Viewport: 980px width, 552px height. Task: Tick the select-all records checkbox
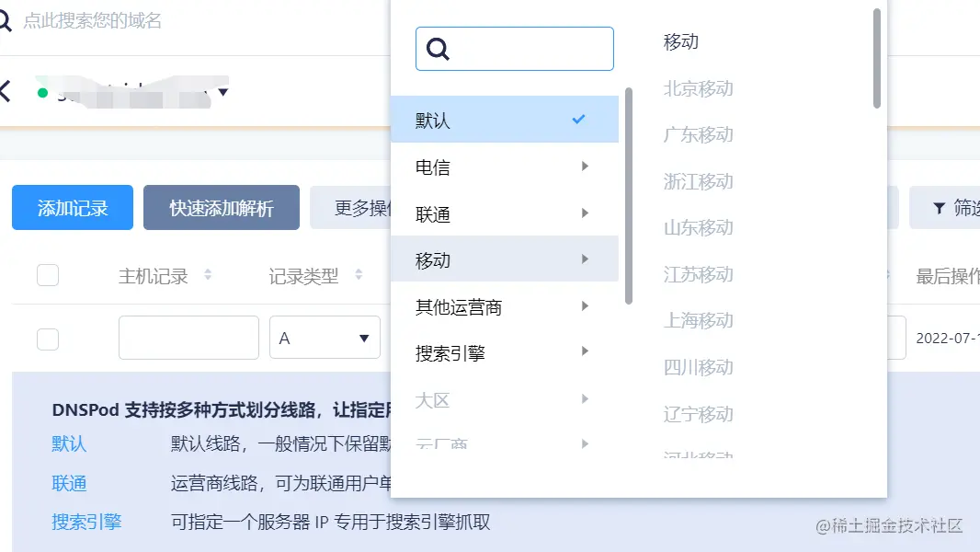(x=48, y=275)
